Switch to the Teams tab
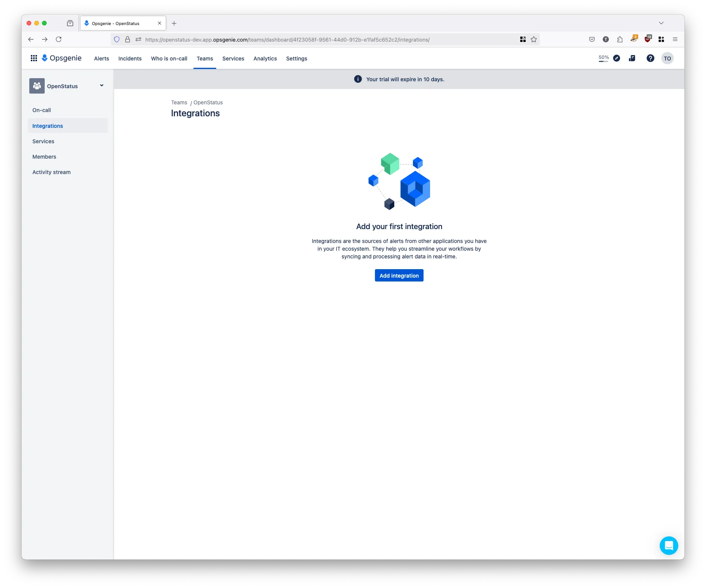This screenshot has height=588, width=706. click(205, 59)
